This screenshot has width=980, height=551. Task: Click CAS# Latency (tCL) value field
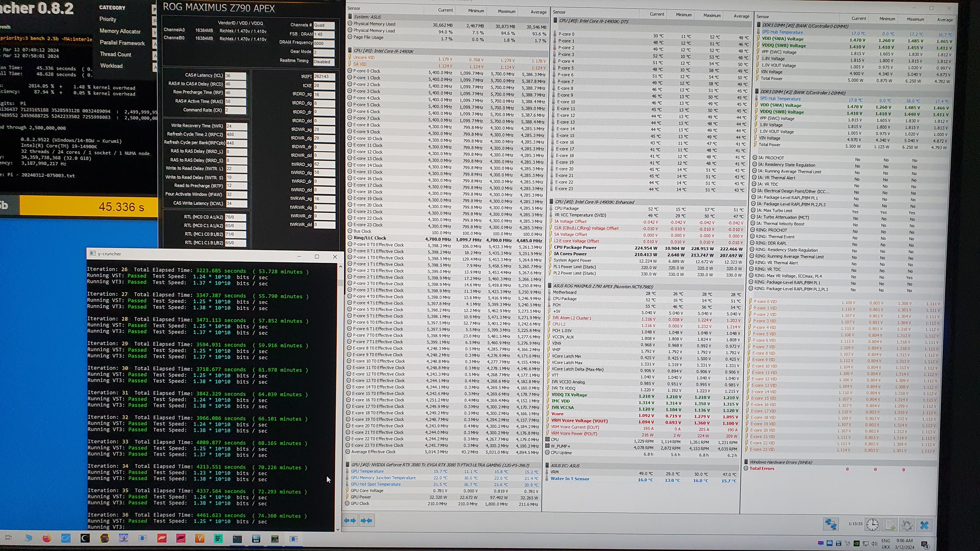point(236,76)
